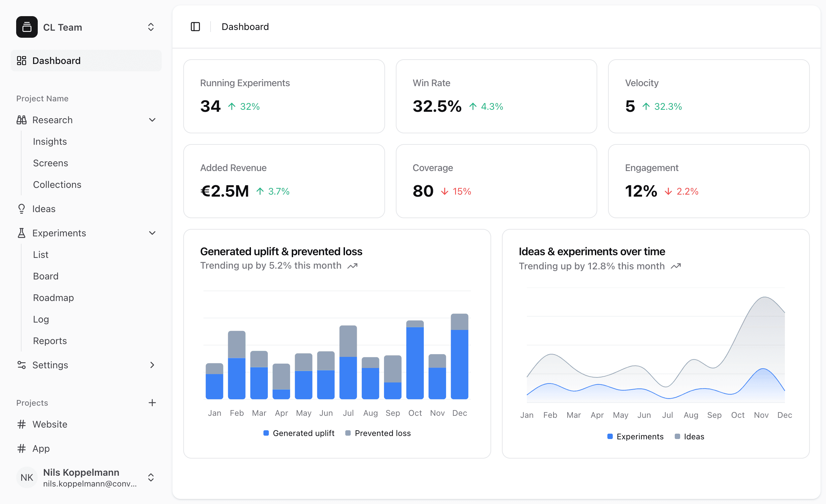Image resolution: width=826 pixels, height=504 pixels.
Task: Click the Ideas & experiments over time heading
Action: [x=592, y=251]
